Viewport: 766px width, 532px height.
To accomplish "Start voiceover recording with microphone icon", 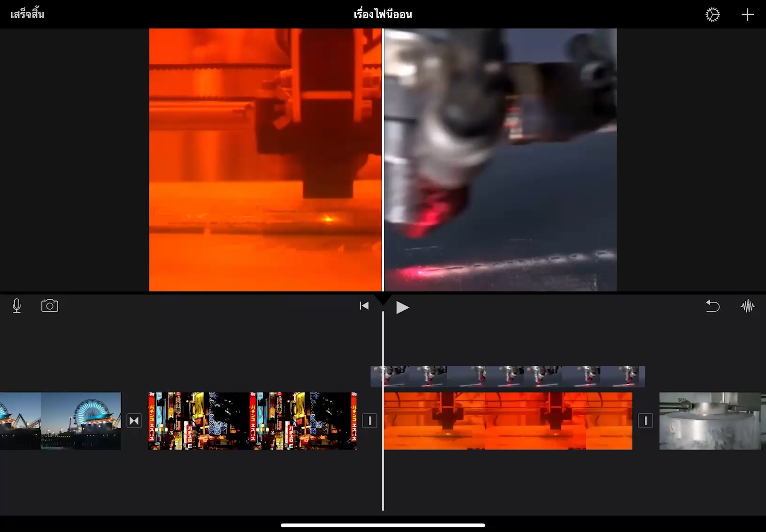I will (17, 306).
